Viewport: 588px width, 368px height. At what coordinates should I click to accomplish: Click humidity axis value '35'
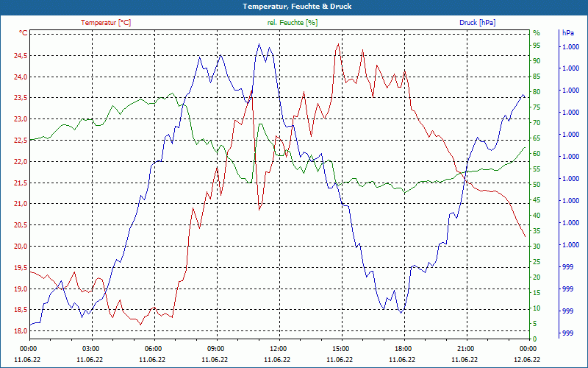537,231
